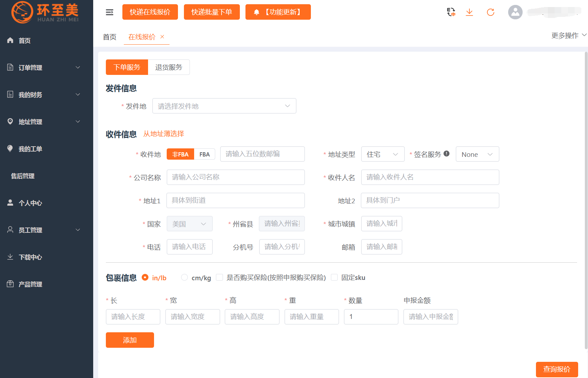The image size is (588, 378).
Task: Click the 首页 home icon in sidebar
Action: (x=10, y=40)
